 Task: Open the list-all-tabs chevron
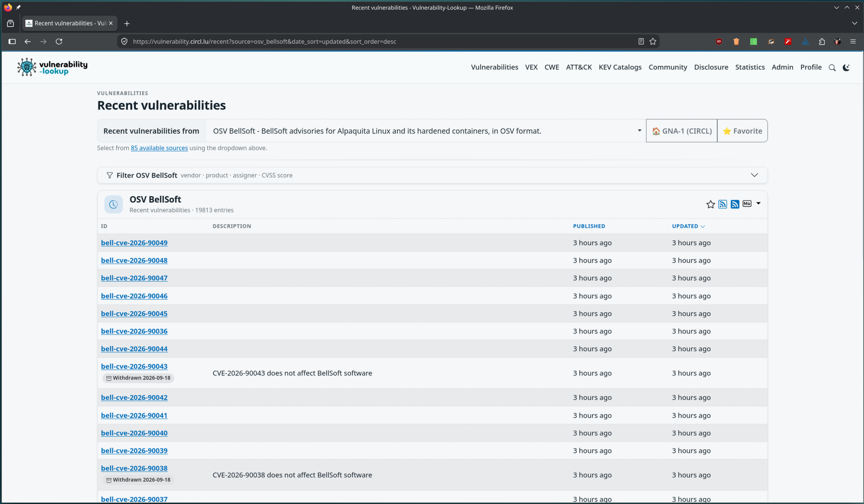click(855, 23)
